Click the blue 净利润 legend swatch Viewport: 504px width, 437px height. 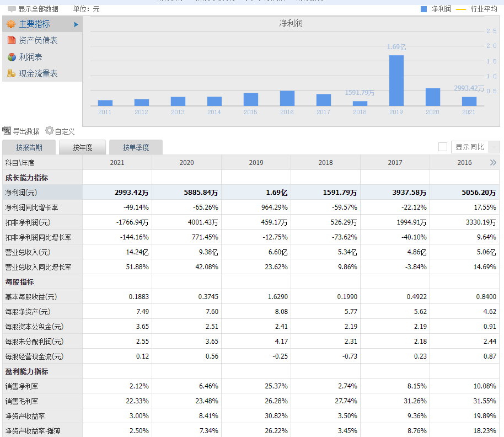pos(423,9)
